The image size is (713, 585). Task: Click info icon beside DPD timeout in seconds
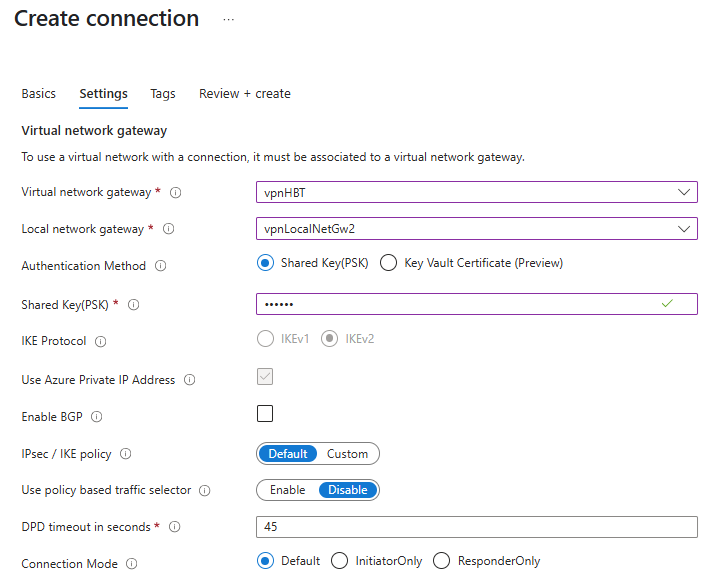pyautogui.click(x=174, y=527)
